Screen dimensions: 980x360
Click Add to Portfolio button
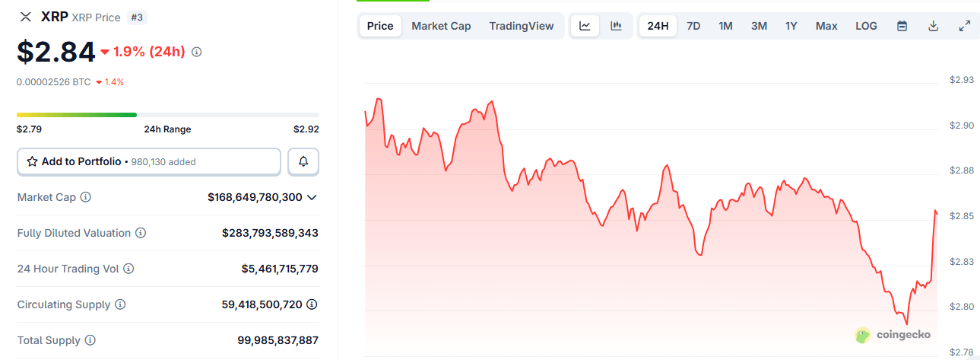149,161
